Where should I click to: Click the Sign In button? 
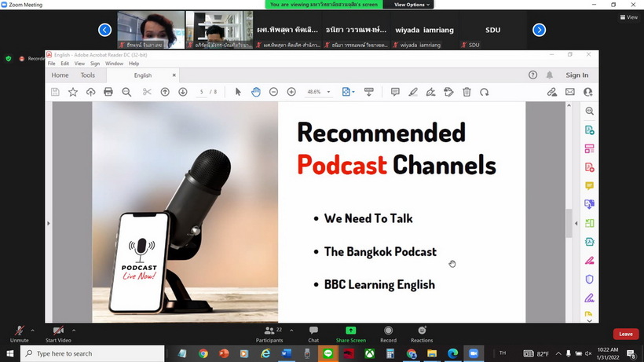(576, 75)
